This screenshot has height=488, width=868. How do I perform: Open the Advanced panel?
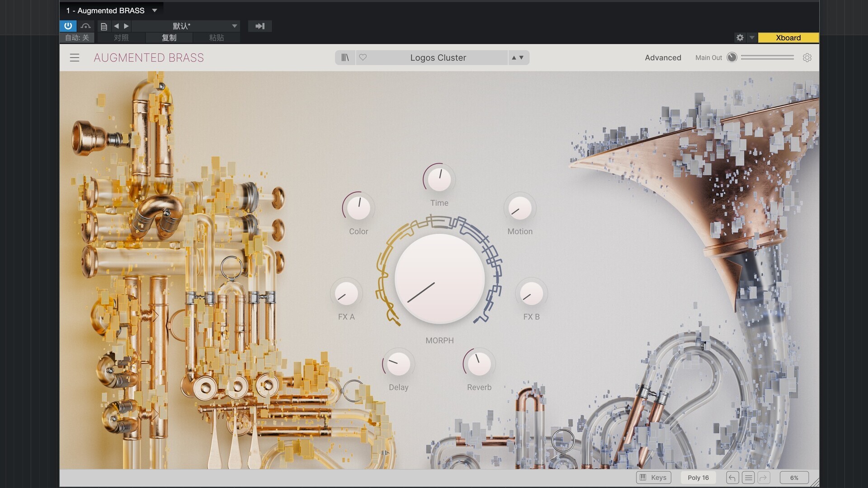[x=663, y=57]
